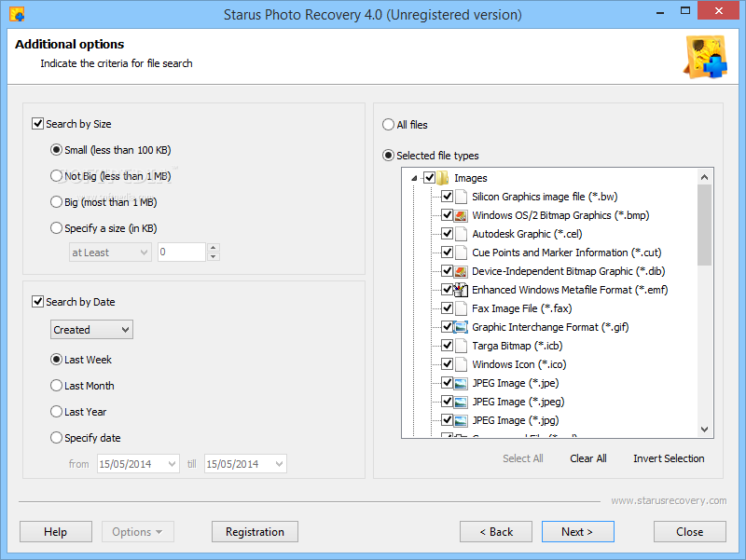The width and height of the screenshot is (746, 560).
Task: Click the Enhanced Windows Metafile (*.emf) icon
Action: [x=461, y=290]
